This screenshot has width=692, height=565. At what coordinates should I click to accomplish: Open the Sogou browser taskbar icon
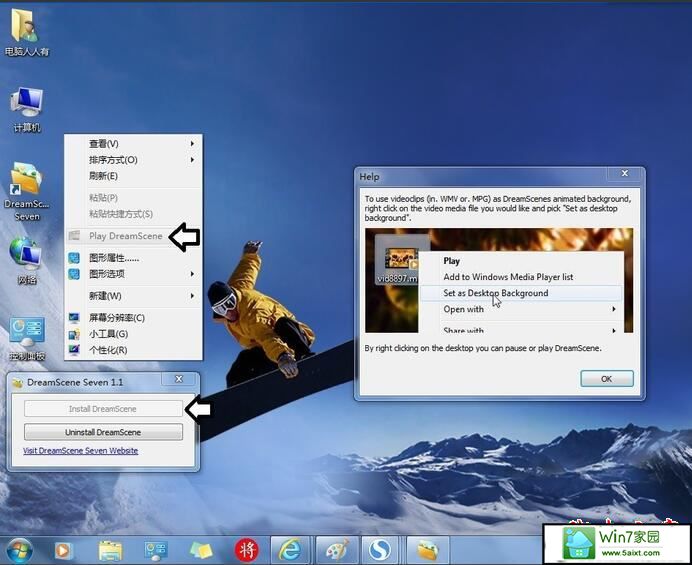[x=380, y=550]
